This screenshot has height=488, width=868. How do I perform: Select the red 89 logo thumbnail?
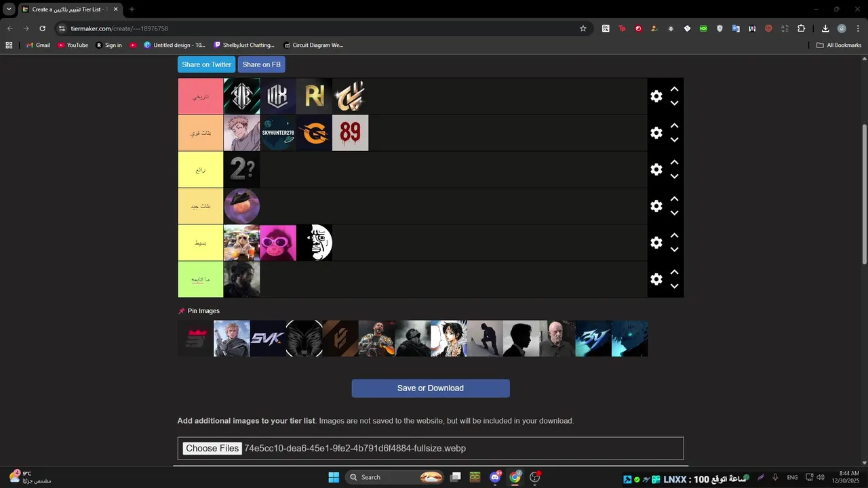pos(351,133)
